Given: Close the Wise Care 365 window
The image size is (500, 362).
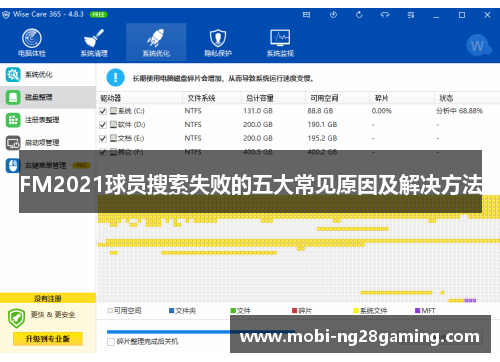Looking at the screenshot, I should 487,15.
